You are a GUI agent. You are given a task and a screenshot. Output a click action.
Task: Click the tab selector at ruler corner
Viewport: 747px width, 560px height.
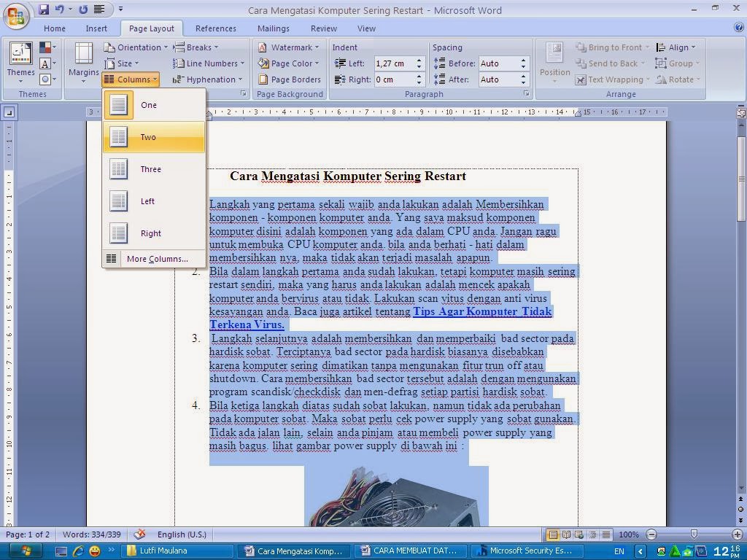pos(9,112)
